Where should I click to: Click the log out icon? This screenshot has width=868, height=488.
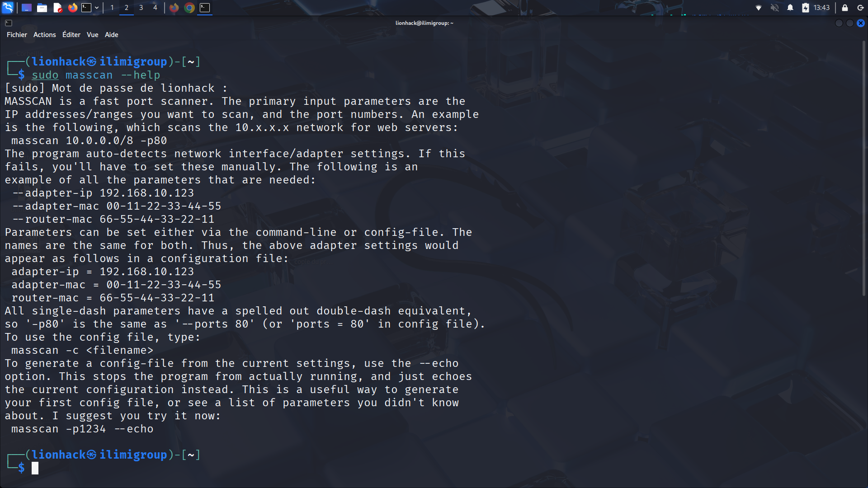tap(860, 8)
